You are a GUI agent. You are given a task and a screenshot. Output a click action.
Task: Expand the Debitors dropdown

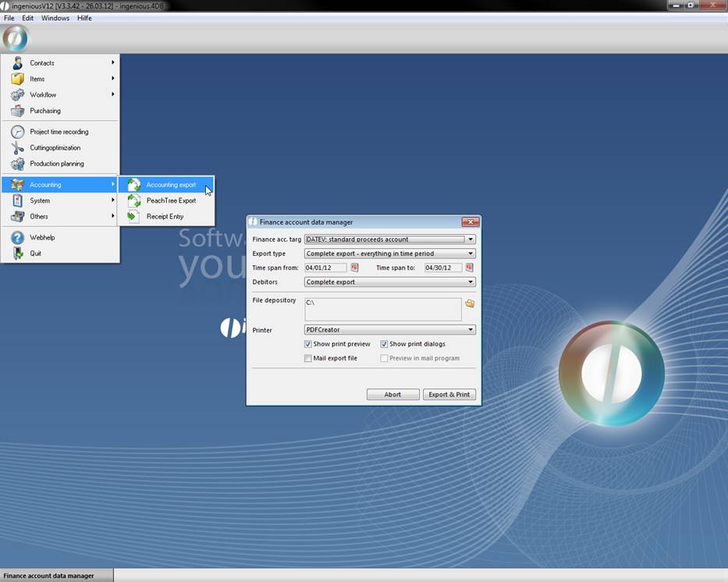(471, 282)
